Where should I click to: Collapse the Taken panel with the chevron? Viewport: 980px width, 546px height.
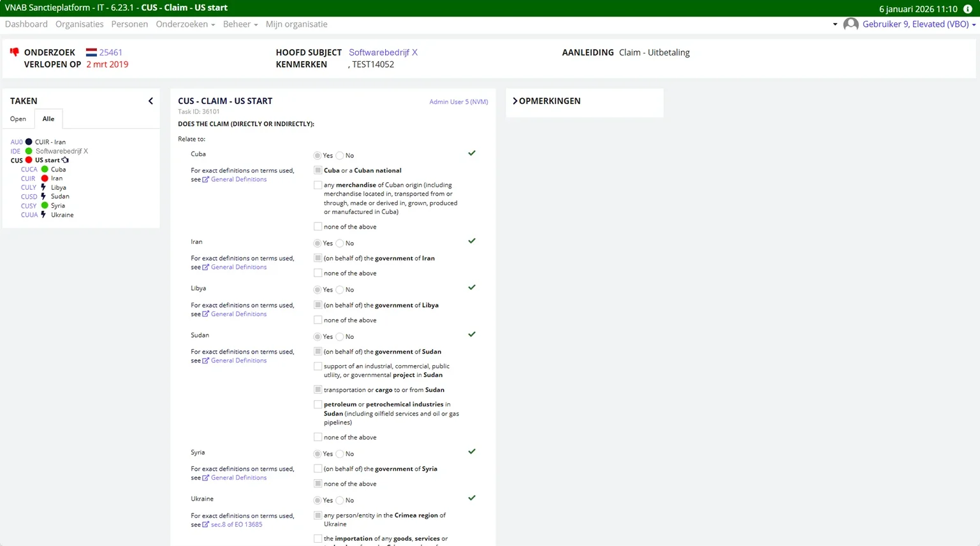click(x=150, y=101)
